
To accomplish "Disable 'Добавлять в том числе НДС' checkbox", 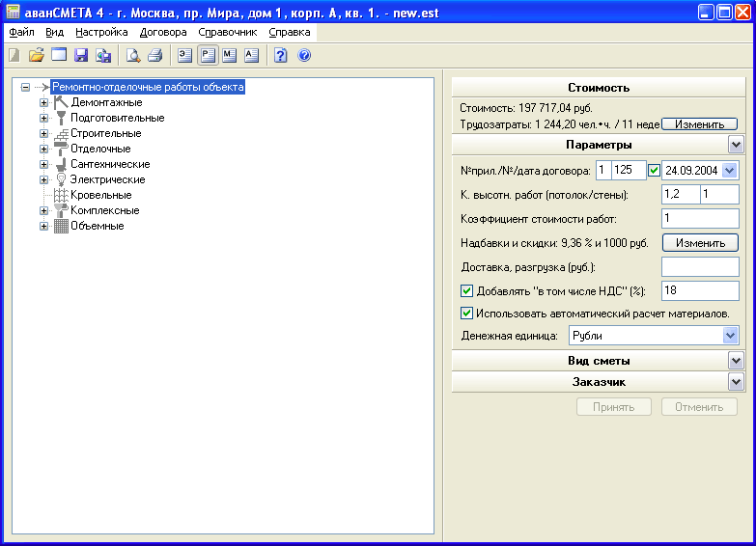I will pyautogui.click(x=467, y=291).
